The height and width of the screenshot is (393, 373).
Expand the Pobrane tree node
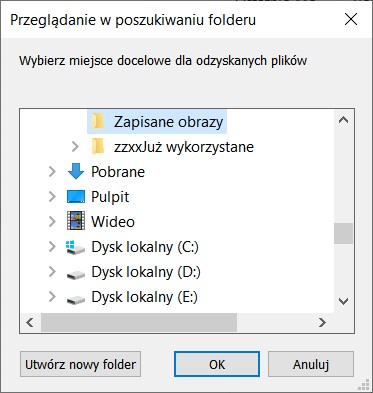click(52, 172)
